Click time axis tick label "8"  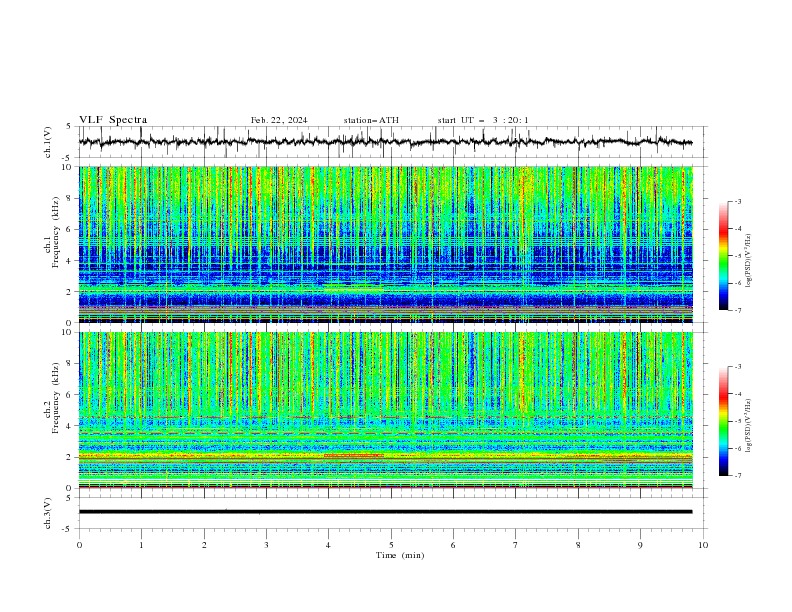coord(578,545)
